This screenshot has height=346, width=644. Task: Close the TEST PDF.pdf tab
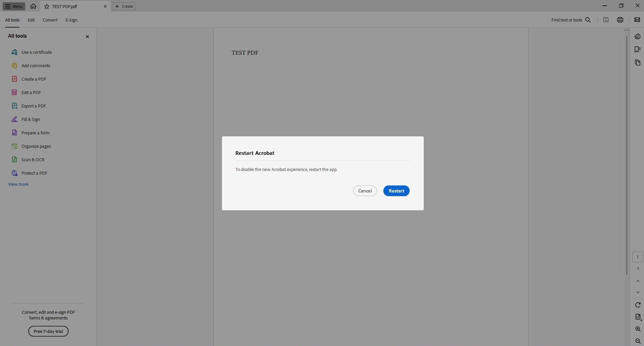(x=105, y=6)
